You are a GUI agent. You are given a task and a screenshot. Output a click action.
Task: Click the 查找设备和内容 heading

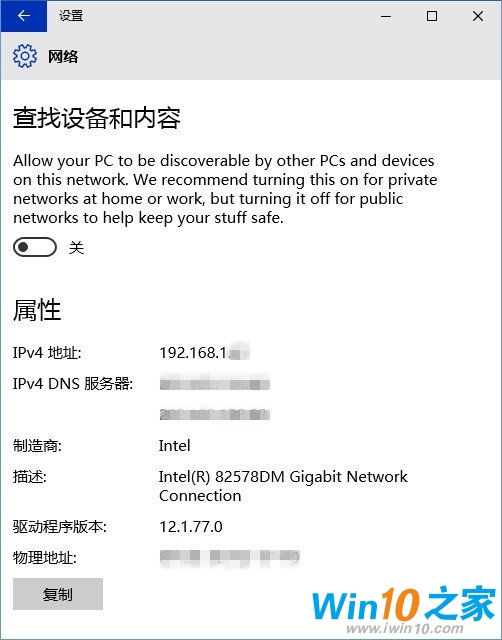97,118
